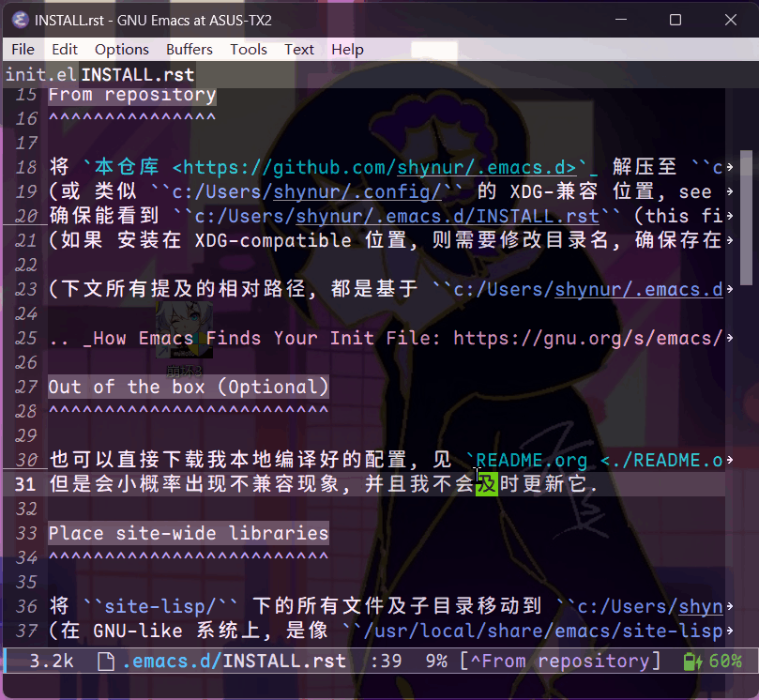Click the c:/Users/shynur/.emacs.d path on line 23
The height and width of the screenshot is (700, 759).
[588, 290]
